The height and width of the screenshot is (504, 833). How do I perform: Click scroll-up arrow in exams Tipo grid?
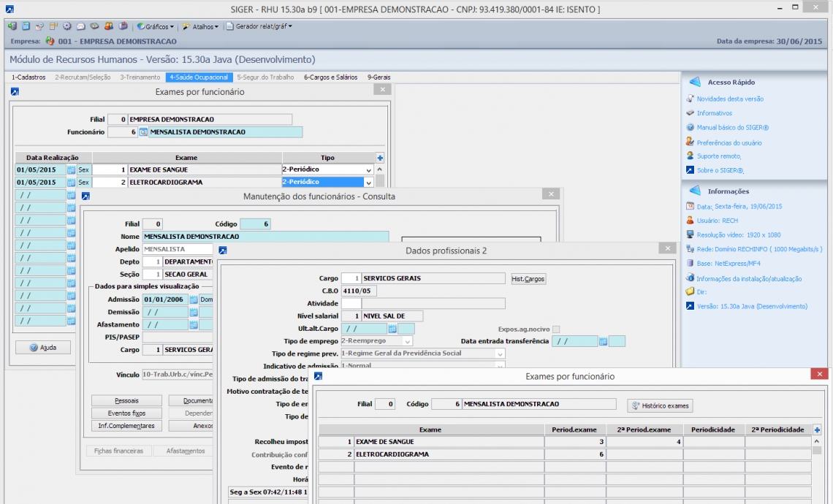pyautogui.click(x=380, y=169)
